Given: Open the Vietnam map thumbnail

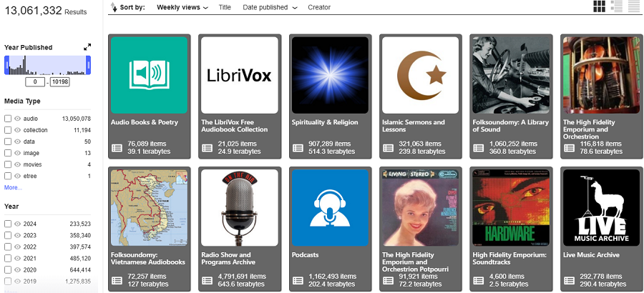Looking at the screenshot, I should point(149,208).
